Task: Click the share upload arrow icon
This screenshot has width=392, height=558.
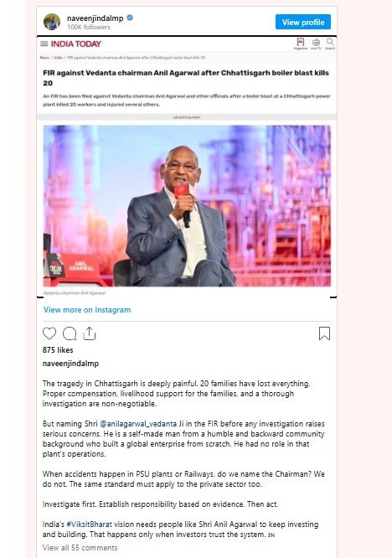Action: tap(89, 333)
